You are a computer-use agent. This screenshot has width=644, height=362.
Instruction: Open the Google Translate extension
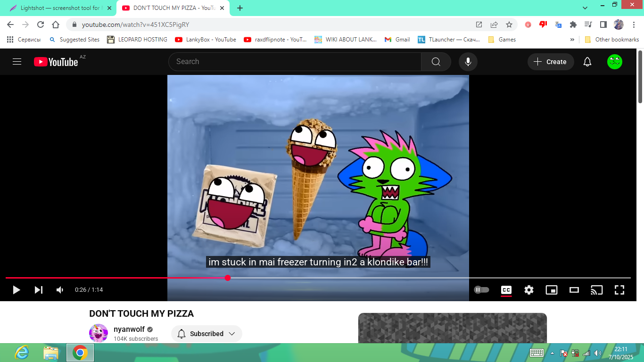(558, 25)
